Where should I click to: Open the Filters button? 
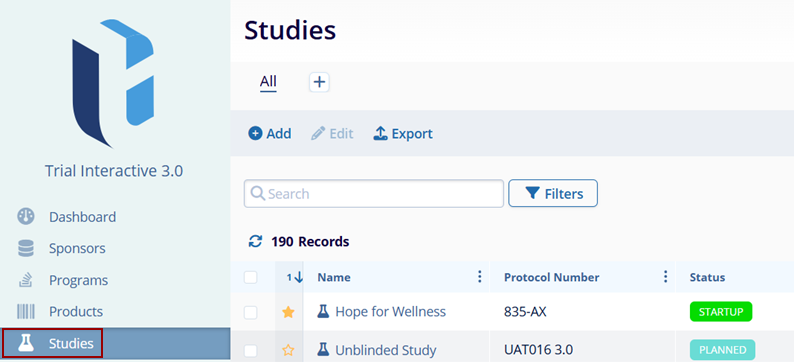(x=553, y=193)
